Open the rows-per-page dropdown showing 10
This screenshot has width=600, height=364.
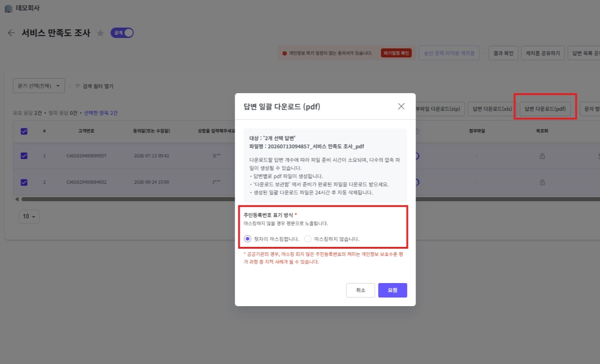pyautogui.click(x=29, y=216)
